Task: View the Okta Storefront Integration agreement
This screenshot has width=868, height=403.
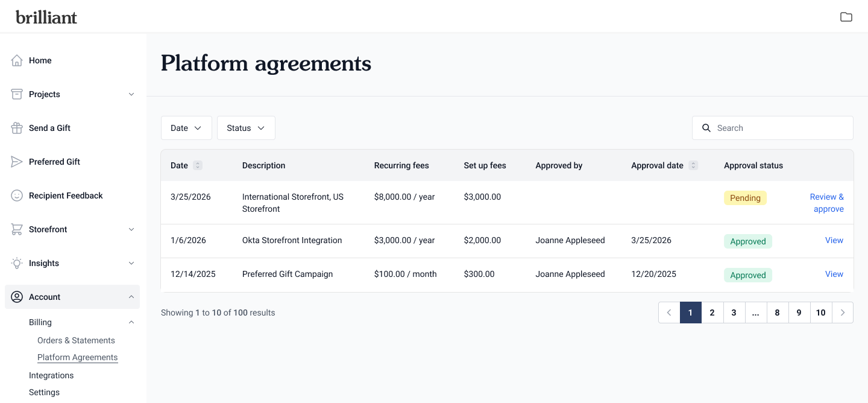Action: point(834,240)
